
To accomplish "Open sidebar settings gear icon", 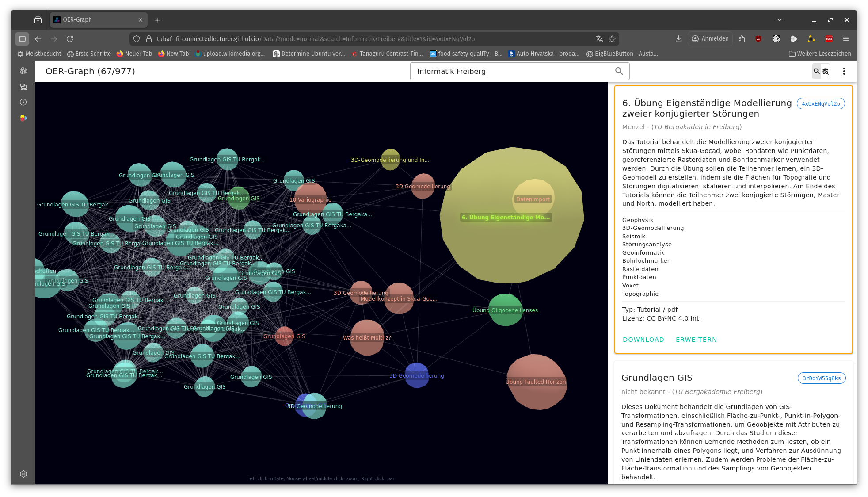I will pos(23,474).
